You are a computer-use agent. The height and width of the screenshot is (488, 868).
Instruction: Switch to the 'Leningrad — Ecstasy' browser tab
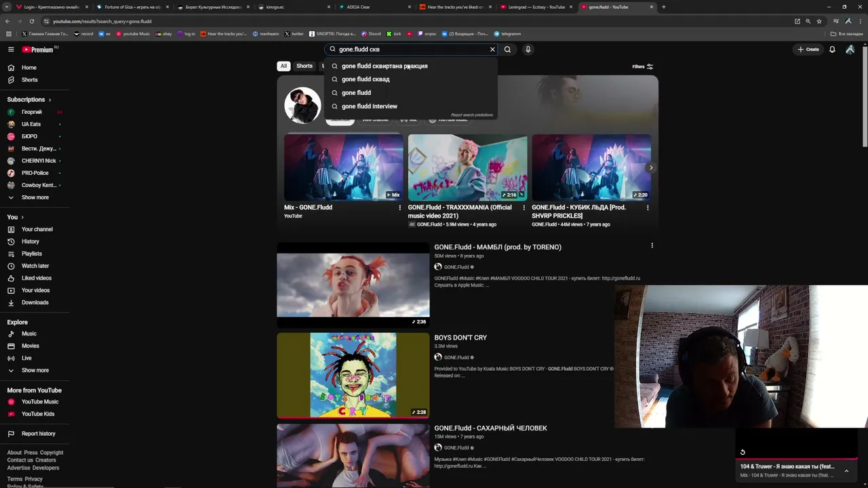(x=536, y=7)
